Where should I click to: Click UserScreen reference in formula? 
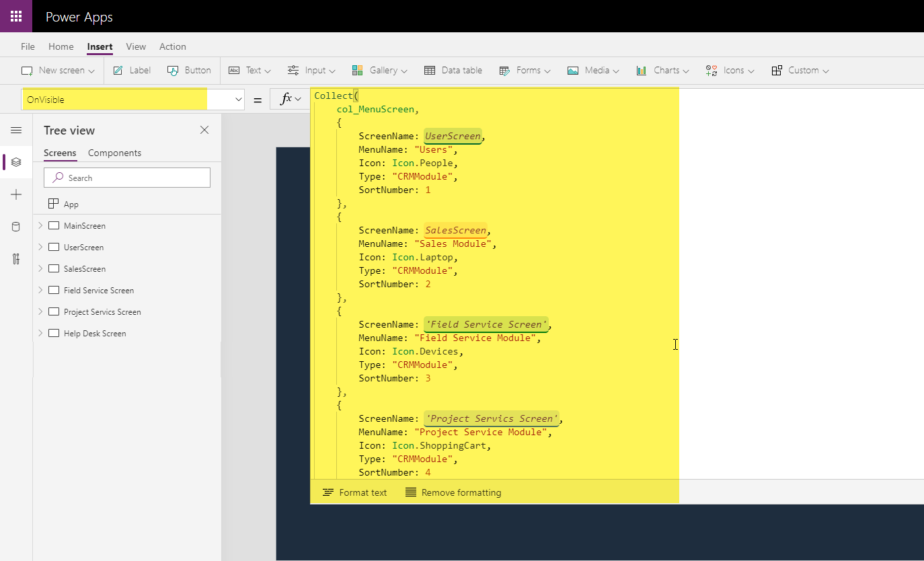[453, 136]
